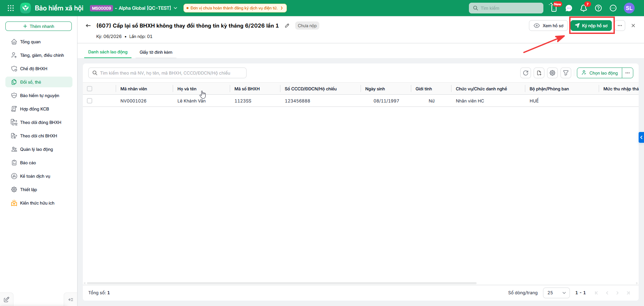
Task: Click Ký nộp hồ sơ button
Action: pyautogui.click(x=591, y=26)
